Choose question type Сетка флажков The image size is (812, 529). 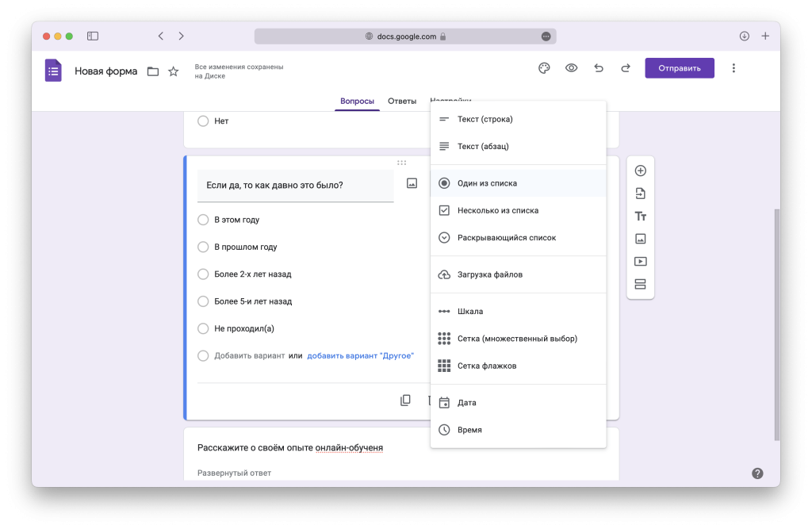pos(518,366)
